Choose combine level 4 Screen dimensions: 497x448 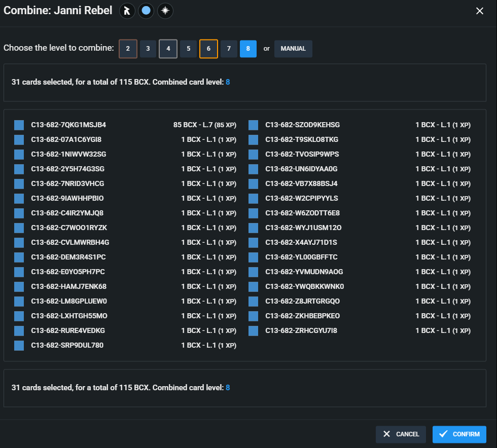click(x=168, y=49)
